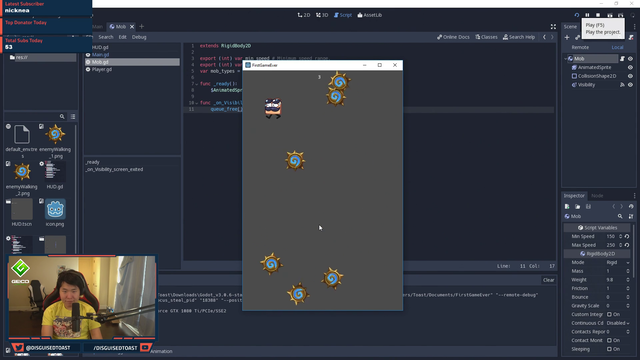This screenshot has height=360, width=640.
Task: Collapse the RigidBody2D section
Action: (x=597, y=254)
